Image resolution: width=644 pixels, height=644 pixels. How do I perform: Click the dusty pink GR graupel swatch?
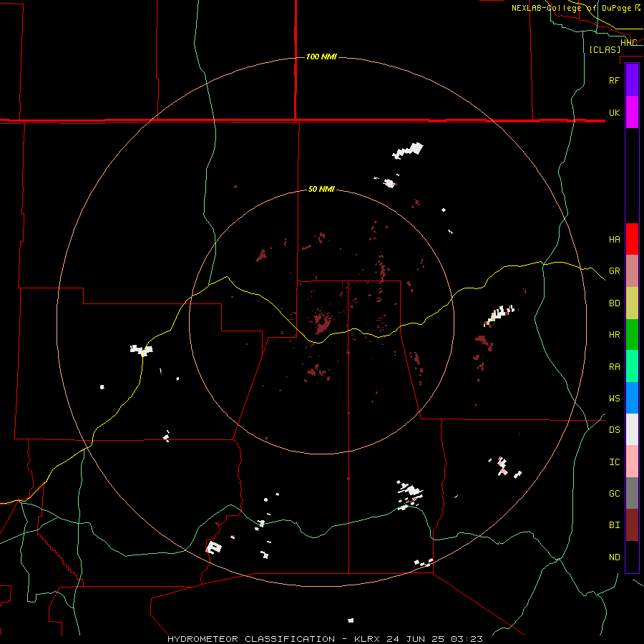(632, 271)
